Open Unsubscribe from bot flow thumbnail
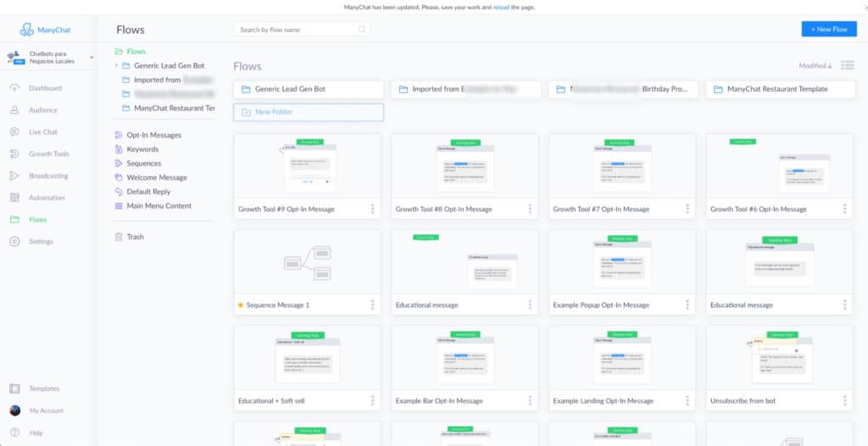 pos(780,357)
